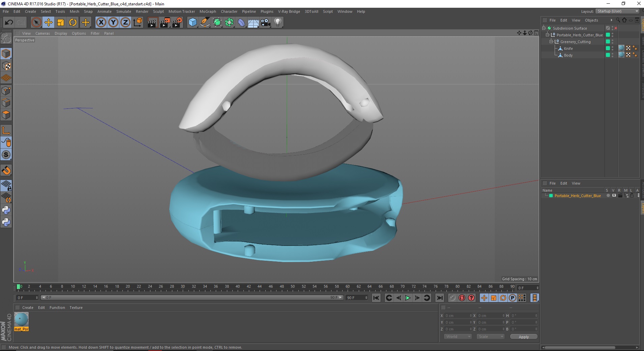Toggle Z axis lock

point(125,23)
